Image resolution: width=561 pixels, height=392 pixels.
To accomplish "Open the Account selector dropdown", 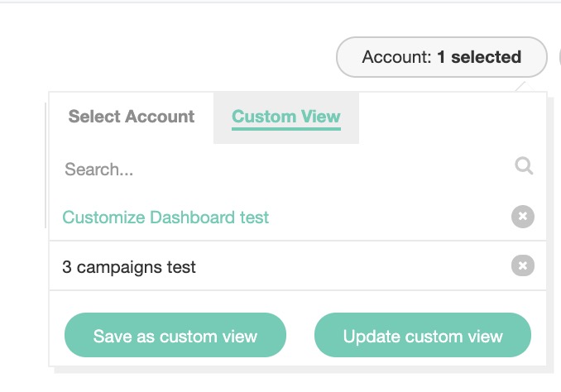I will (x=441, y=58).
